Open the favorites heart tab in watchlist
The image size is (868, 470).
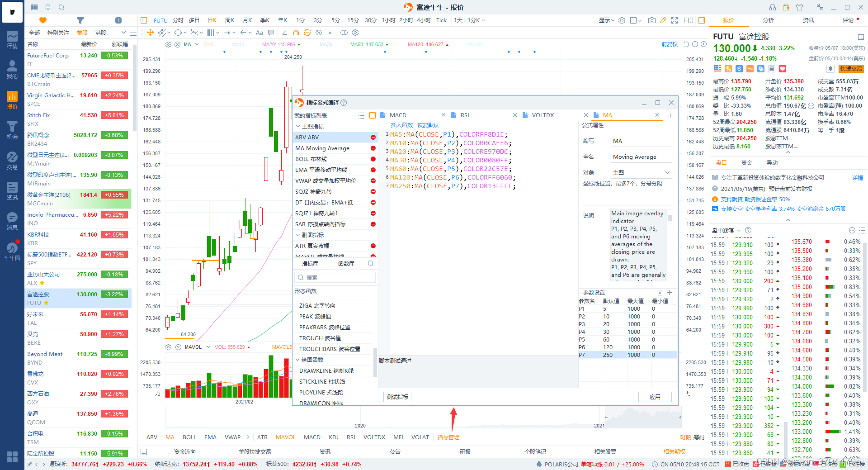(43, 20)
